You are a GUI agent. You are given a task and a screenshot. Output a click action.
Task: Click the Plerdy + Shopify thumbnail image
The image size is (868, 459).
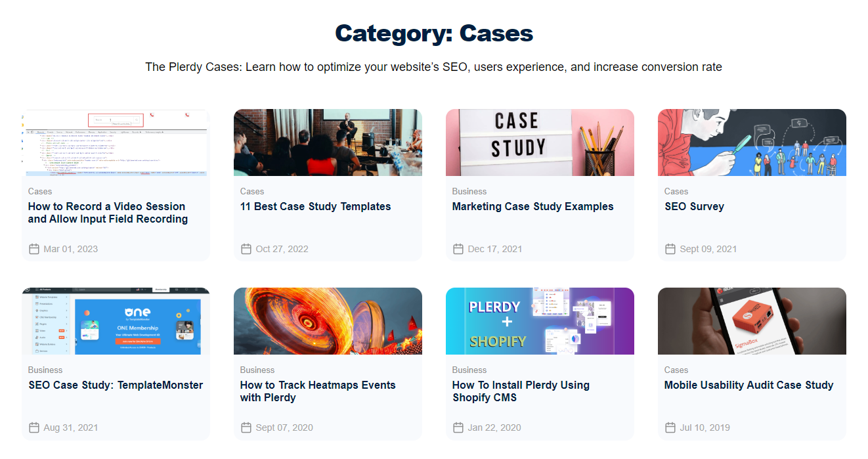click(x=540, y=321)
